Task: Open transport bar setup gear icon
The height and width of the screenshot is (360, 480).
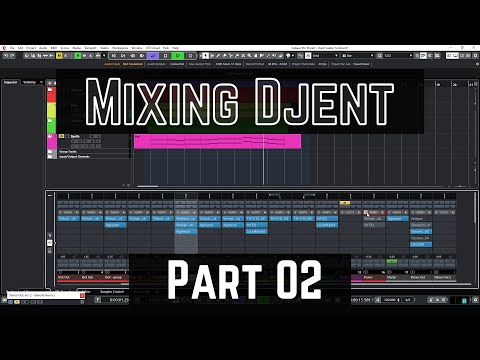Action: click(x=476, y=300)
